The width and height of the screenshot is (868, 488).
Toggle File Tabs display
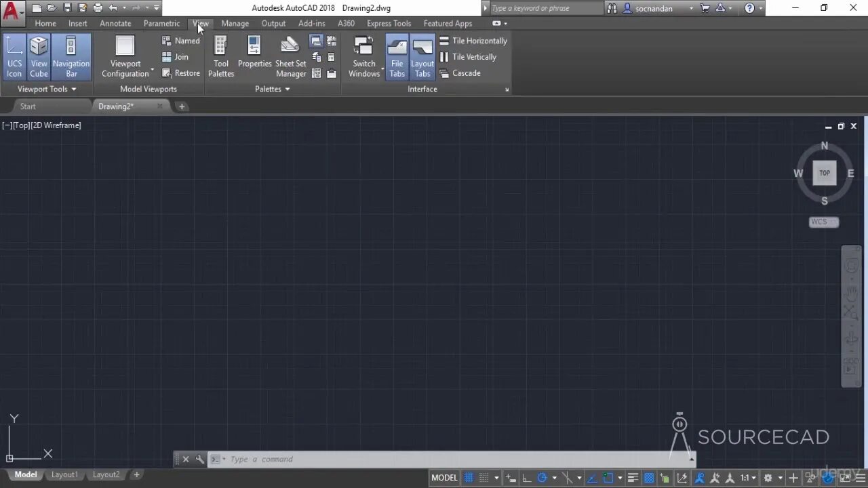(x=397, y=56)
